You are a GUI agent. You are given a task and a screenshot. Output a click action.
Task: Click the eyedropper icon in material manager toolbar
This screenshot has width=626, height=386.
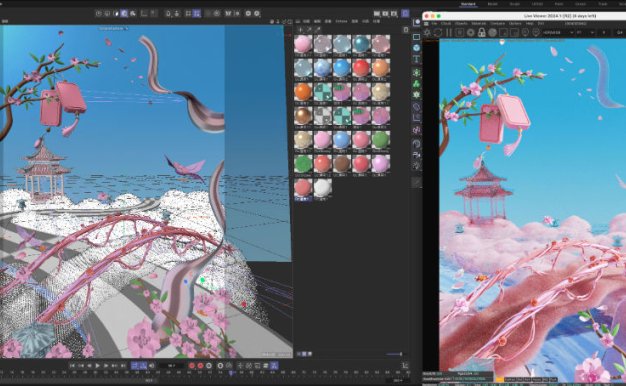point(318,30)
